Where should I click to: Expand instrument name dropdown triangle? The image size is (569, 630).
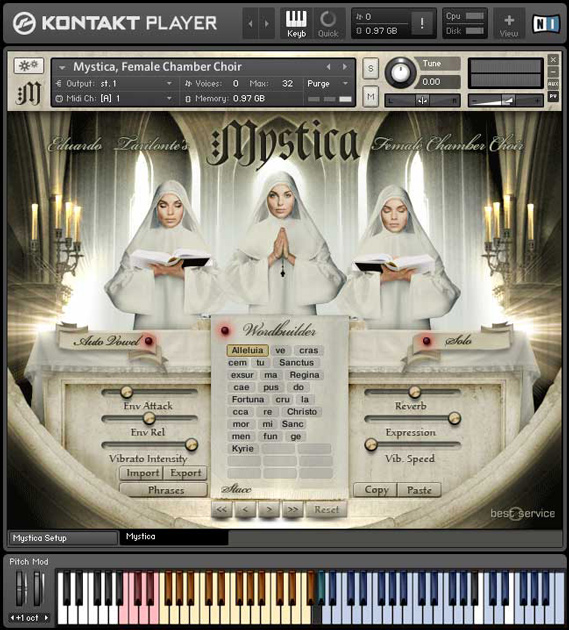click(x=62, y=68)
